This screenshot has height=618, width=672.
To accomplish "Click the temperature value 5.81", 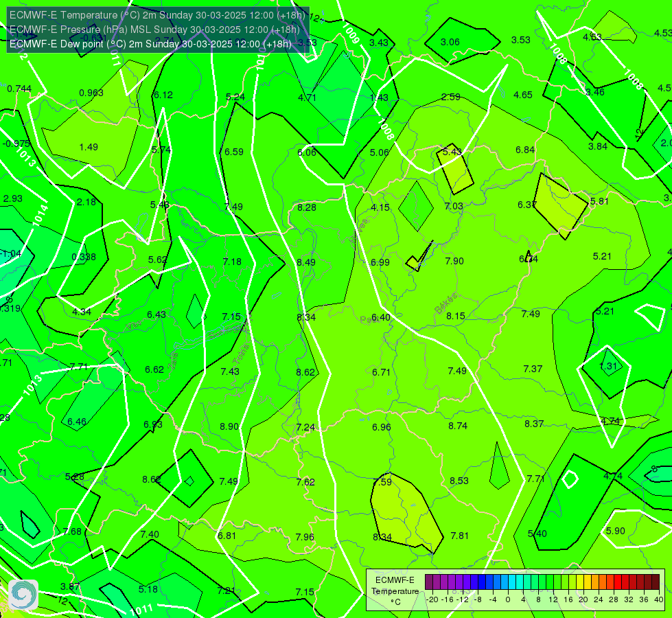I will (599, 201).
